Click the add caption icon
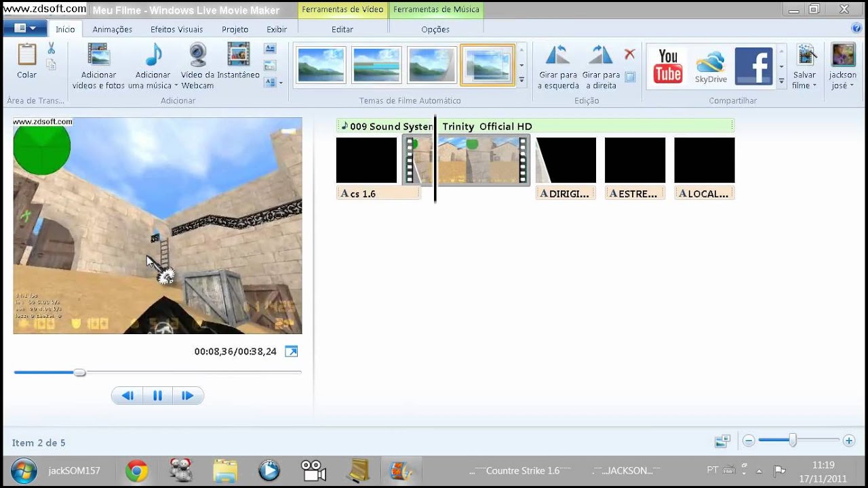Viewport: 868px width, 488px height. tap(270, 66)
